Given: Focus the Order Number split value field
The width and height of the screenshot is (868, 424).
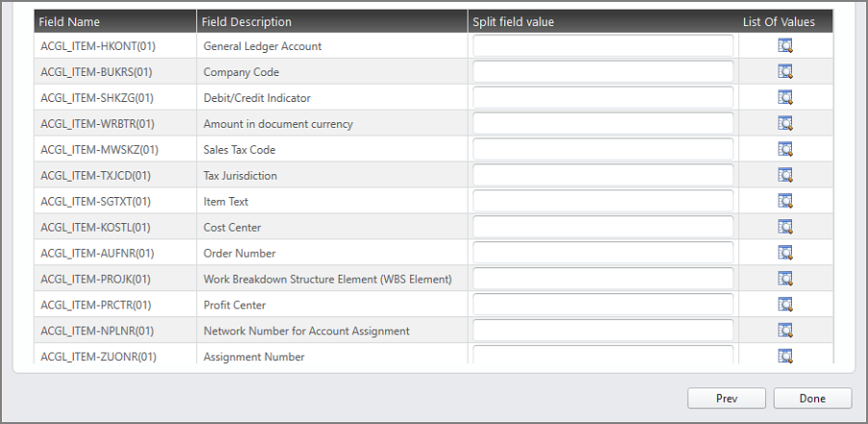Looking at the screenshot, I should pyautogui.click(x=602, y=253).
